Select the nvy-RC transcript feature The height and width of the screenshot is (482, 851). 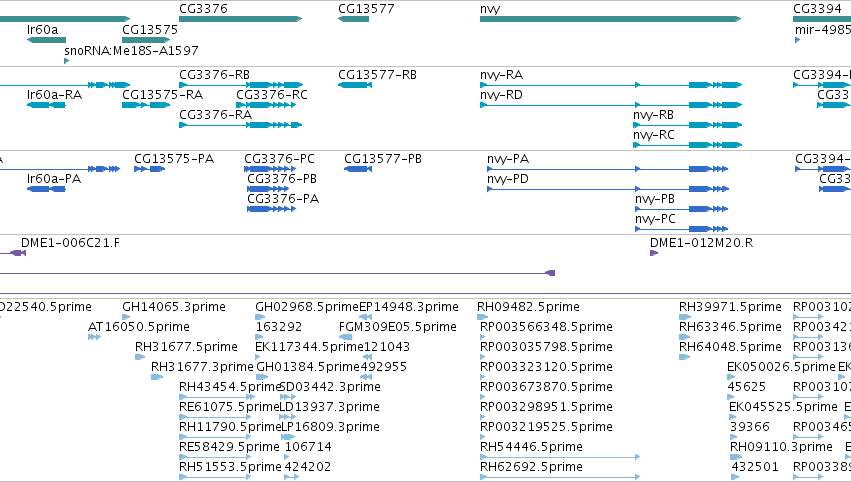tap(688, 145)
